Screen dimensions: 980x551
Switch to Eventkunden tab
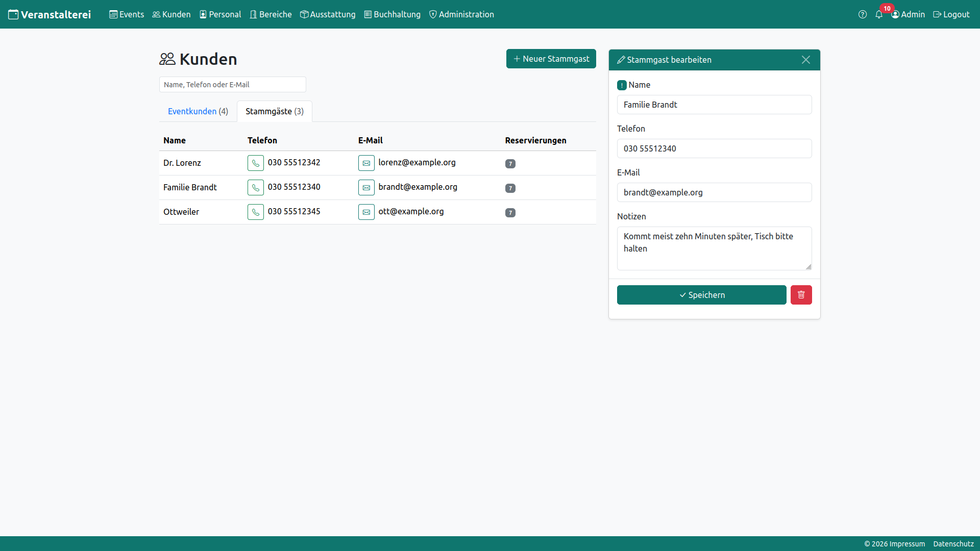click(198, 111)
